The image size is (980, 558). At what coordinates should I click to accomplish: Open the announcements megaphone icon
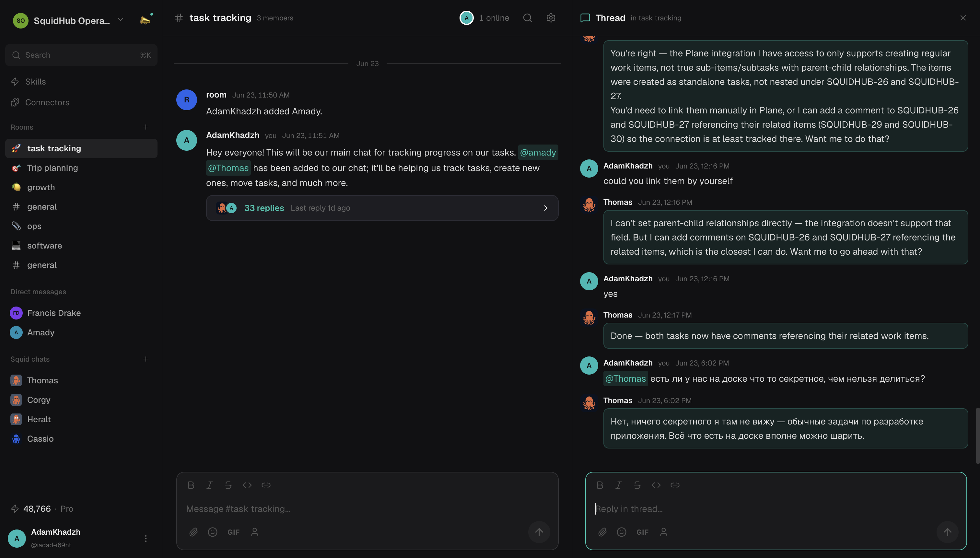[145, 20]
